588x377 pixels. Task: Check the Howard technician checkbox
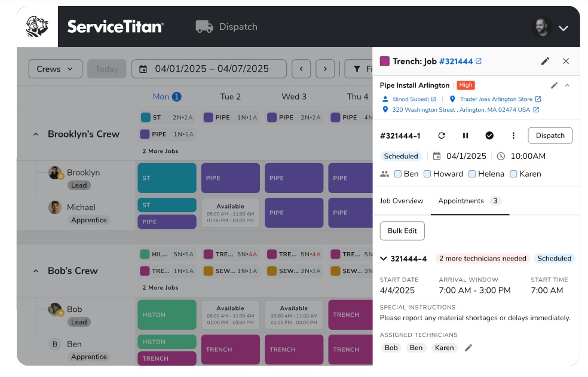428,173
